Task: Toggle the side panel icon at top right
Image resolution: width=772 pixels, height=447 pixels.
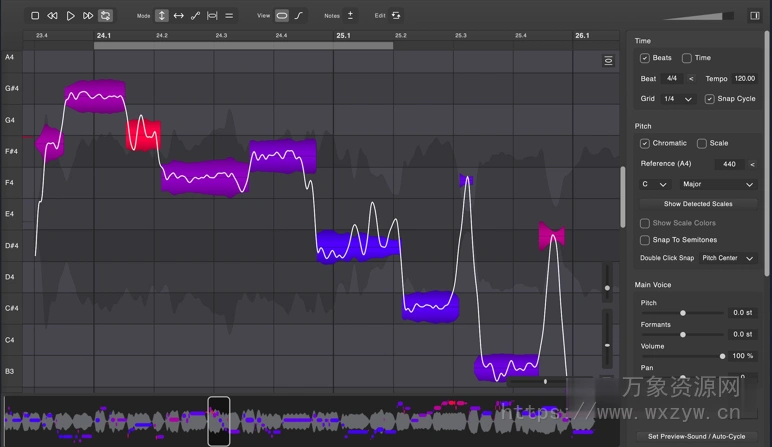Action: point(755,16)
